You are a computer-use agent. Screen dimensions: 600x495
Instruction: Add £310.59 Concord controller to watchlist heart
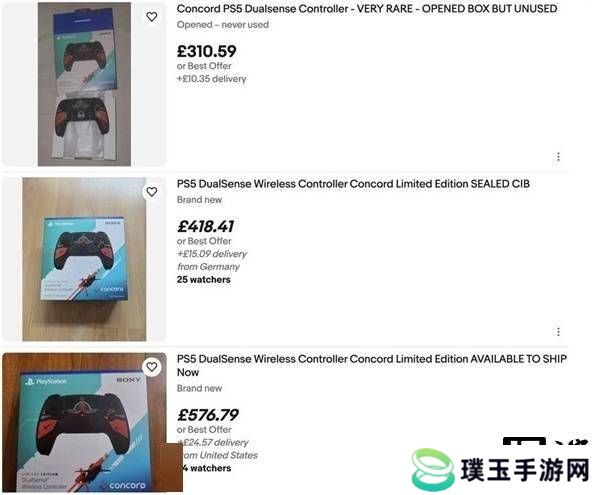152,16
